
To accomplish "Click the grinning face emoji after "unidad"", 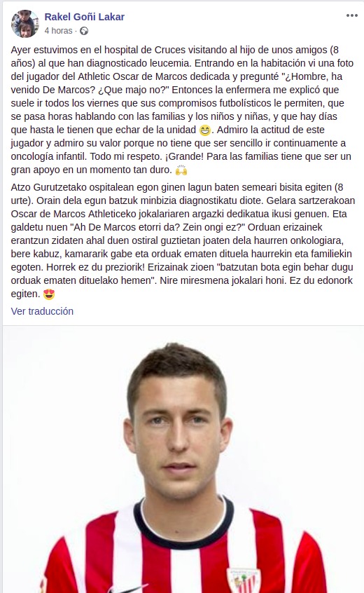I will click(x=205, y=130).
